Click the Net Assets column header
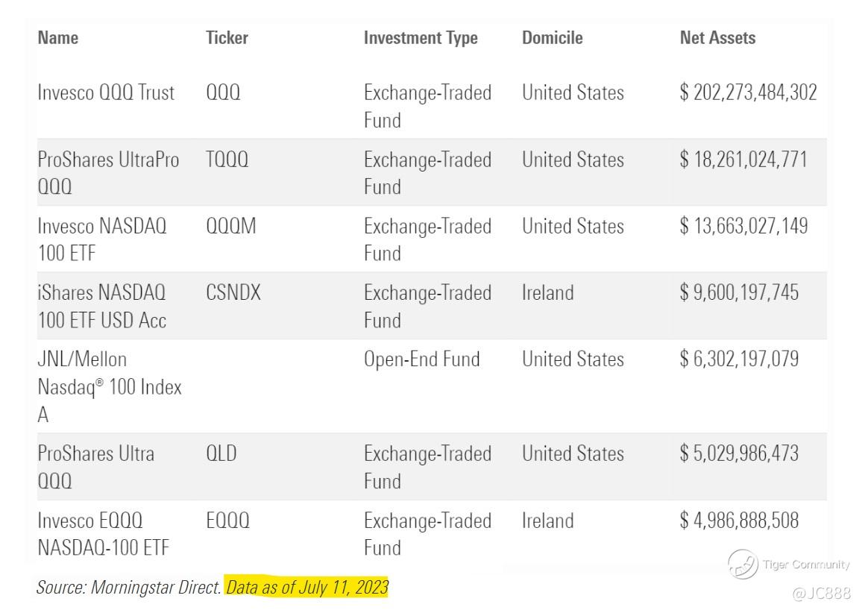The width and height of the screenshot is (868, 613). click(717, 37)
